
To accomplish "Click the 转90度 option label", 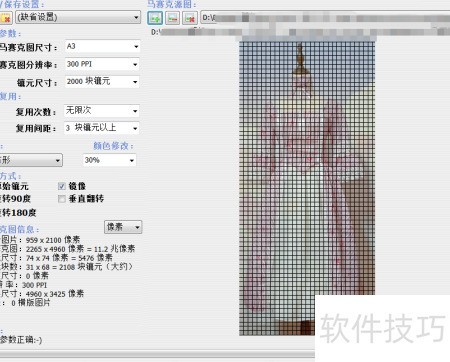I will [x=16, y=199].
